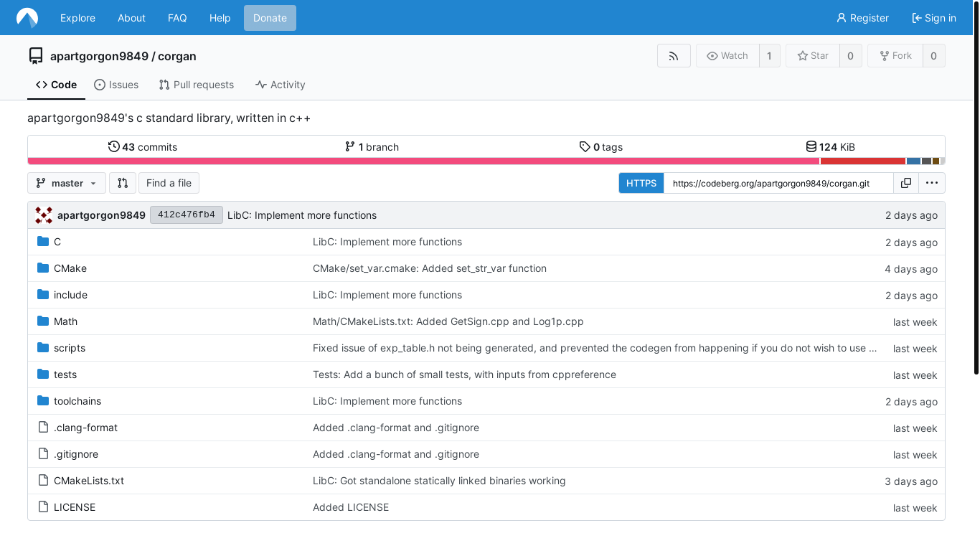Open the Sign in page
Image resolution: width=980 pixels, height=551 pixels.
tap(934, 18)
